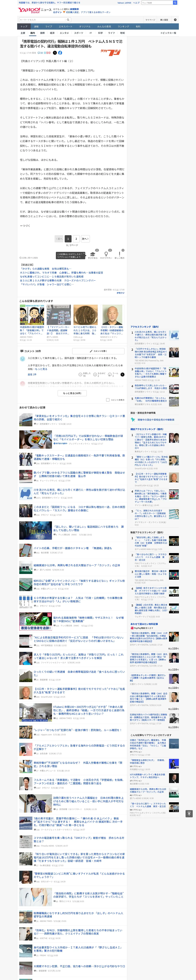The height and width of the screenshot is (980, 196).
Task: Select the オリジナル tab
Action: (85, 27)
